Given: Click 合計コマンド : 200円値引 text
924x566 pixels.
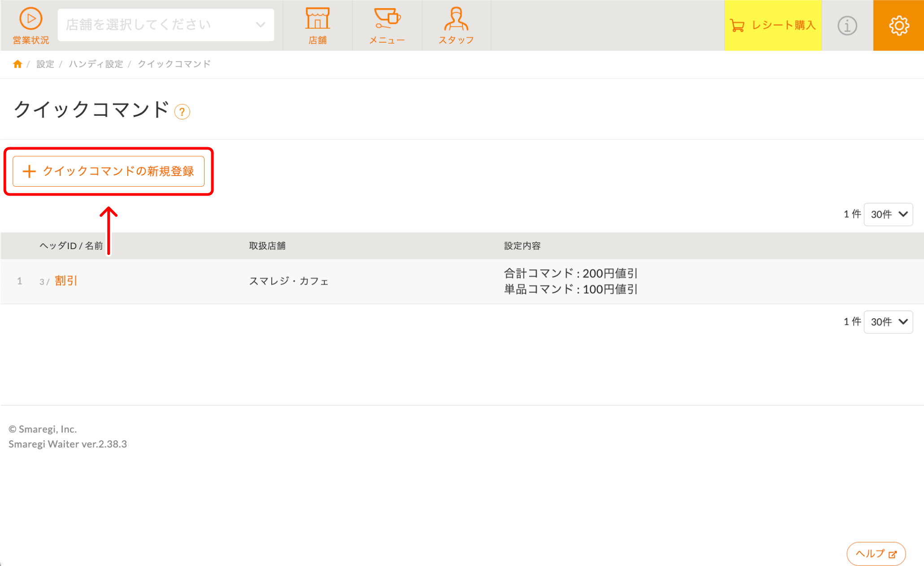Looking at the screenshot, I should (571, 273).
